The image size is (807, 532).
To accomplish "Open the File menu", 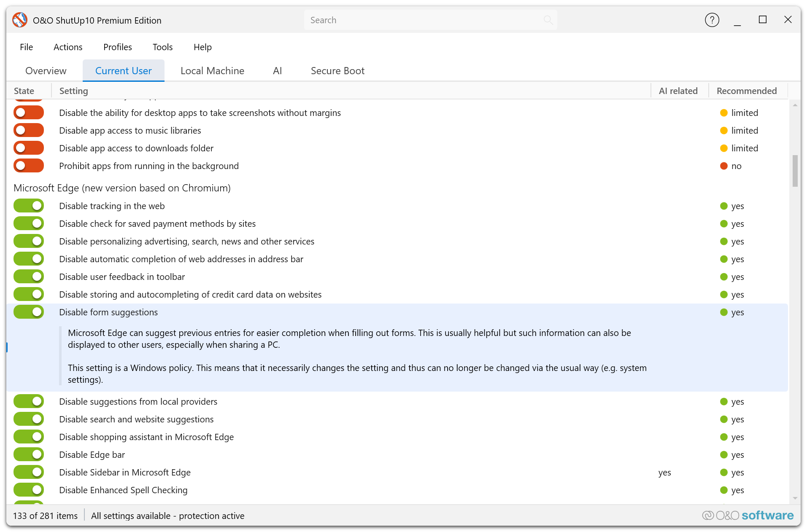I will coord(26,47).
